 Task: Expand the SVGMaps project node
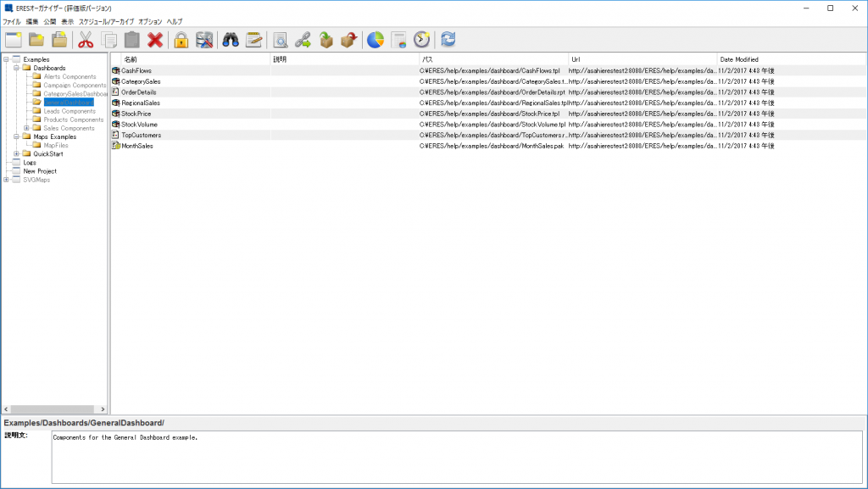(x=7, y=180)
